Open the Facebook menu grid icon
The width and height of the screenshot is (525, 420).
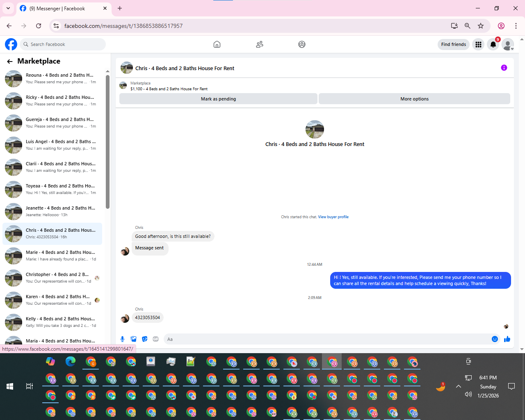coord(478,44)
